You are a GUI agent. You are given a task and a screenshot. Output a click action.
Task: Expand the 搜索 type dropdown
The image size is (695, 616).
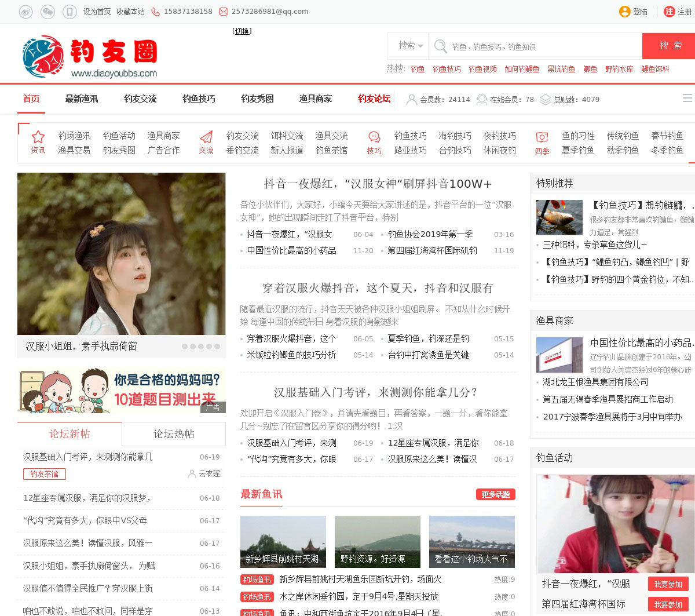click(410, 46)
